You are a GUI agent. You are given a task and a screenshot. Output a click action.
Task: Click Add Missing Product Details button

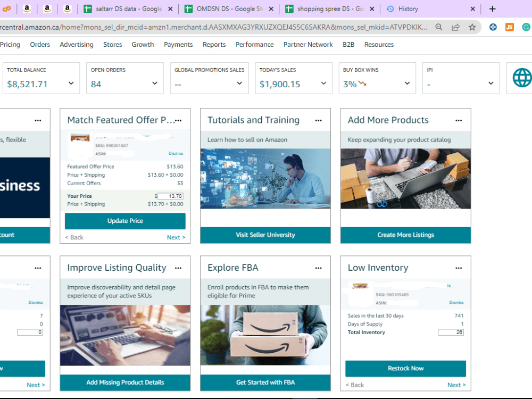coord(125,383)
